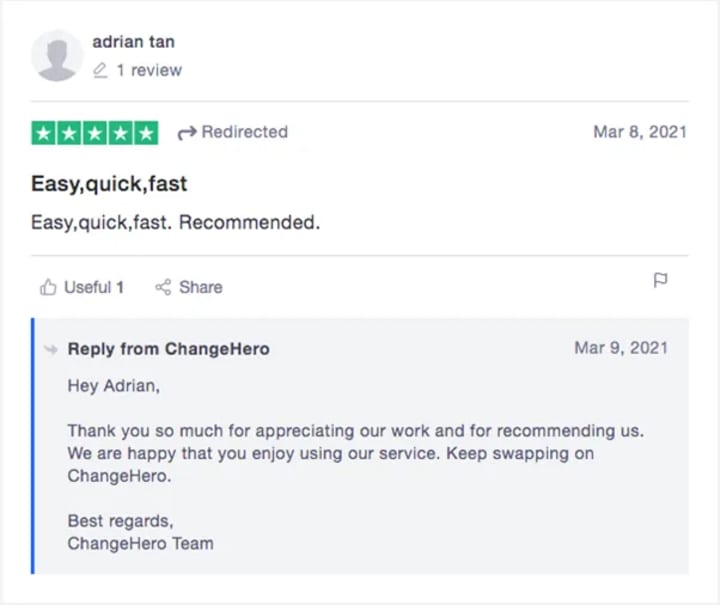Viewport: 720px width, 605px height.
Task: Click the reply arrow icon beside ChangeHero
Action: (x=50, y=349)
